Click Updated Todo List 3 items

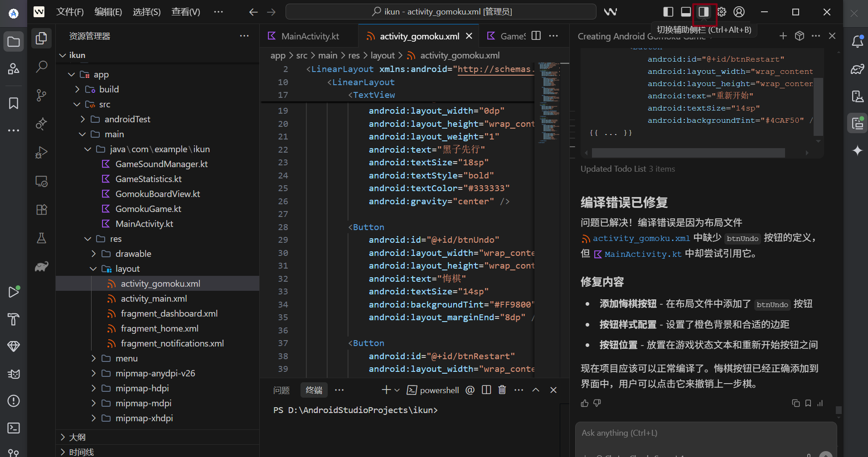(x=627, y=169)
